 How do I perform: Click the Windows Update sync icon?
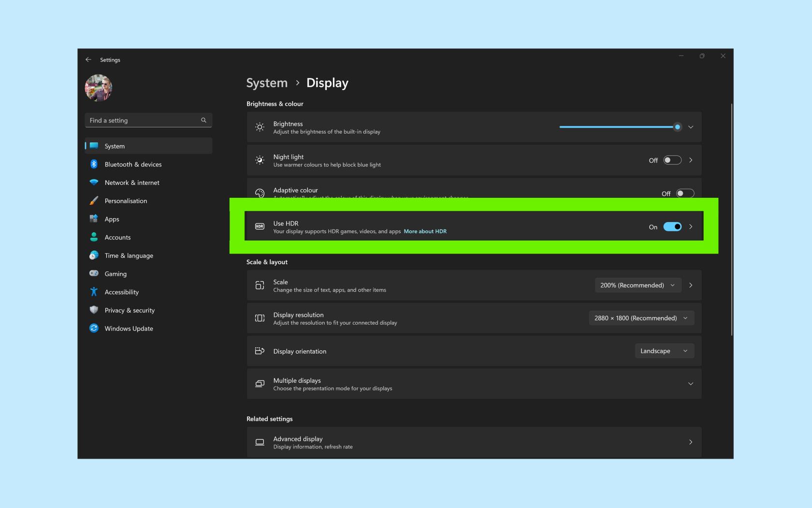(x=94, y=328)
